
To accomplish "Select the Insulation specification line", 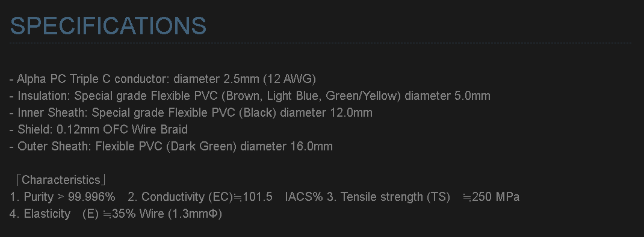I will pyautogui.click(x=250, y=96).
